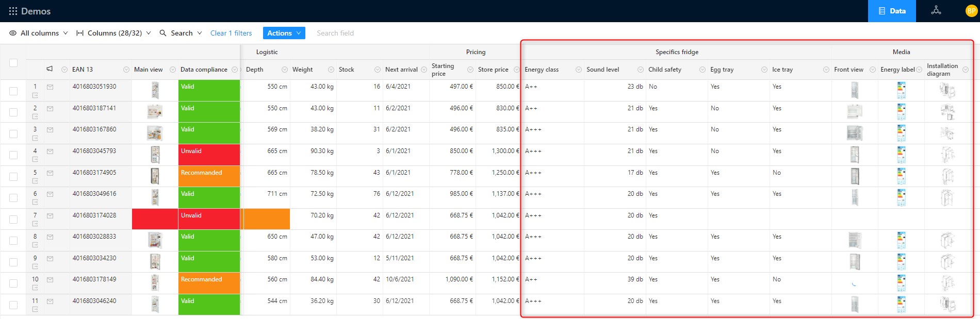
Task: Click the BP user avatar
Action: pos(971,11)
